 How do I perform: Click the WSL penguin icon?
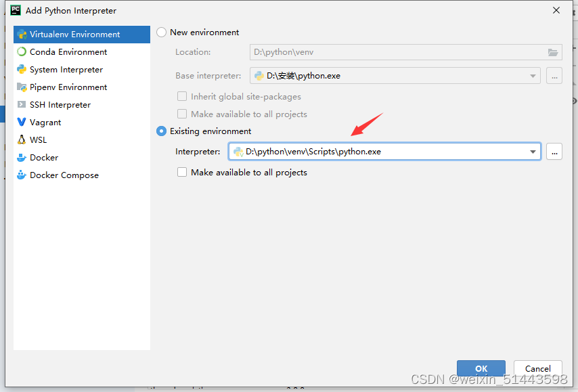(22, 139)
